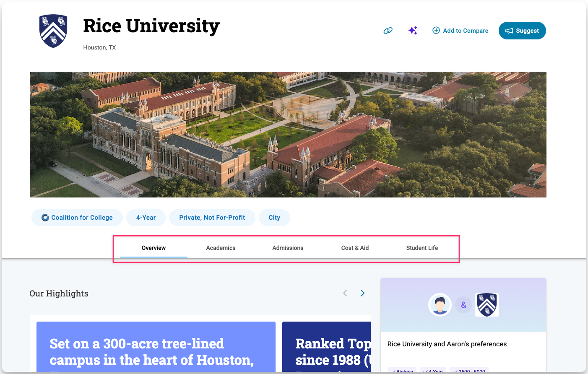Select the Private, Not For-Profit tag
The width and height of the screenshot is (588, 374).
(212, 218)
